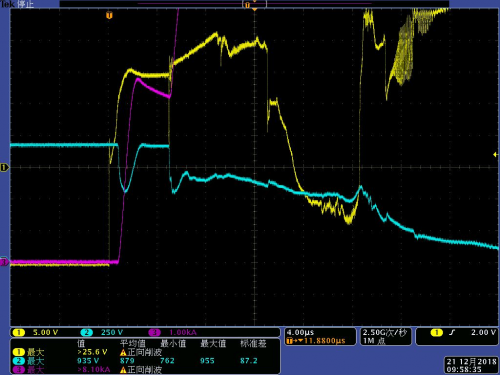This screenshot has height=375, width=500.
Task: Click the 4.00µs timebase readout
Action: point(300,332)
